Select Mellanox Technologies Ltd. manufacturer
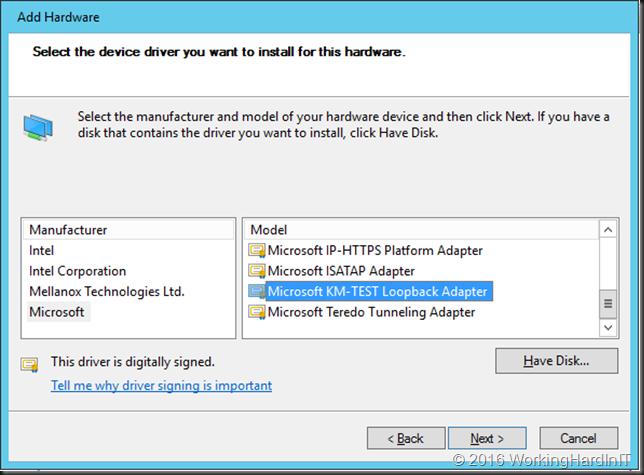644x475 pixels. click(x=107, y=291)
